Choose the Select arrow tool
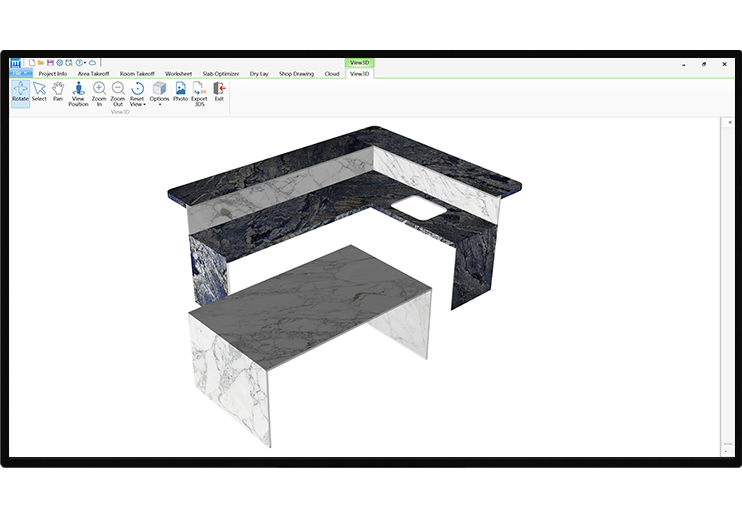 (x=39, y=92)
